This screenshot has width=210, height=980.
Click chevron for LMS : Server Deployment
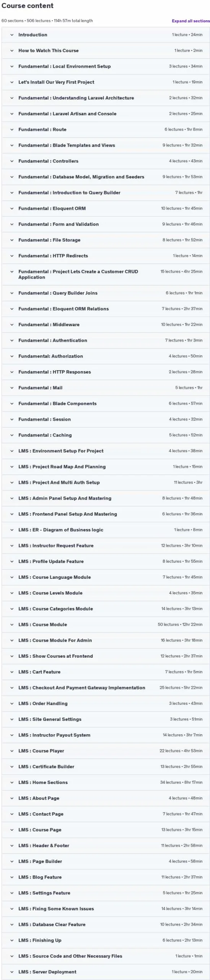tap(12, 972)
